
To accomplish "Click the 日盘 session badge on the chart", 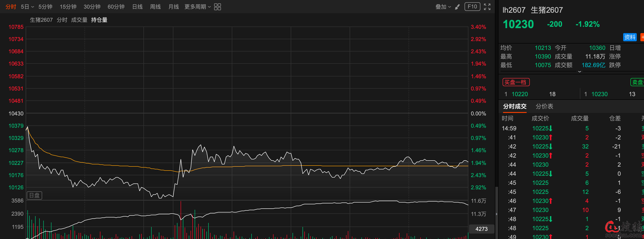I will 34,195.
